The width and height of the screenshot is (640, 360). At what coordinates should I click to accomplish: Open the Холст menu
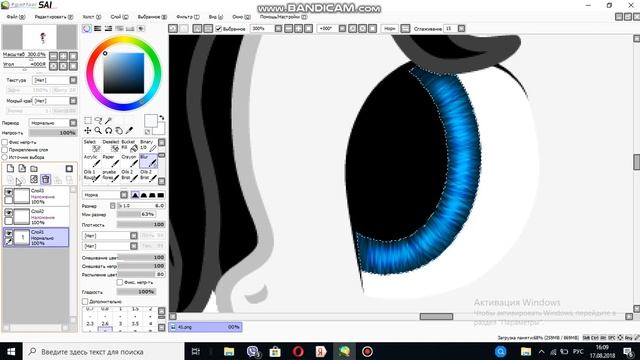[x=92, y=17]
